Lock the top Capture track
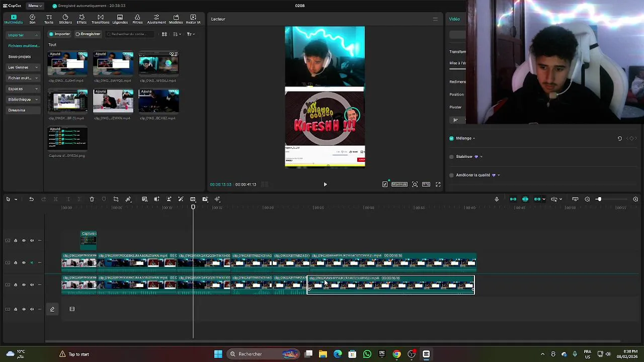Image resolution: width=644 pixels, height=362 pixels. tap(16, 241)
